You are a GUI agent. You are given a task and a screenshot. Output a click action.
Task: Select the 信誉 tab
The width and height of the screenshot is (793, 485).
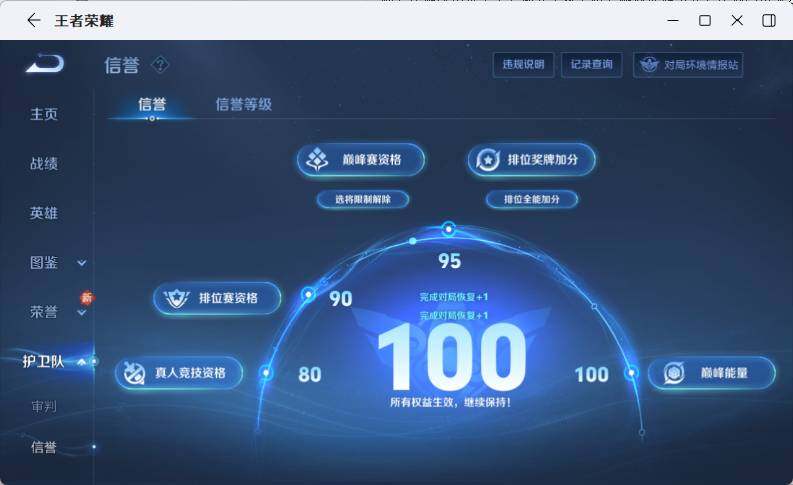pos(152,104)
